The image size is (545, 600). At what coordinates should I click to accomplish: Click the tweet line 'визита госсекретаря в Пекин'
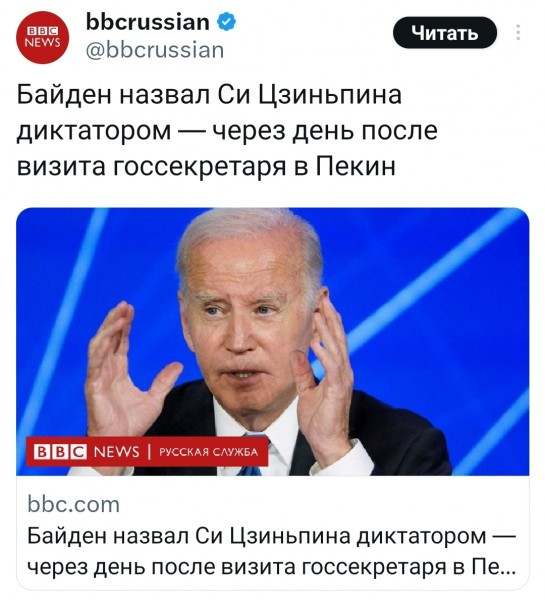tap(206, 166)
